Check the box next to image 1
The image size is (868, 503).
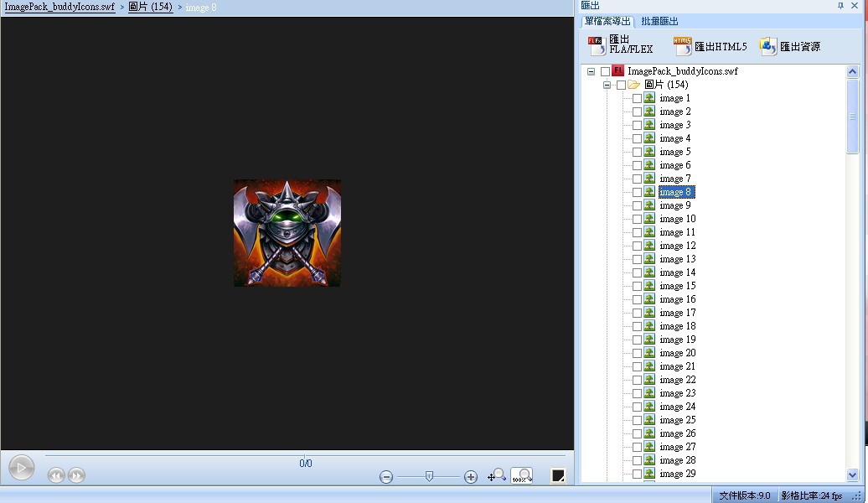click(637, 98)
